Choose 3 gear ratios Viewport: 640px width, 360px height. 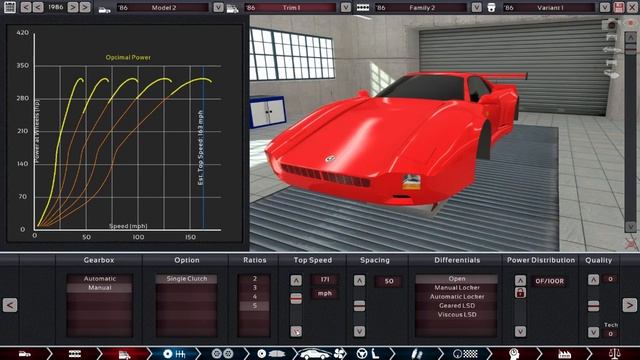(254, 287)
